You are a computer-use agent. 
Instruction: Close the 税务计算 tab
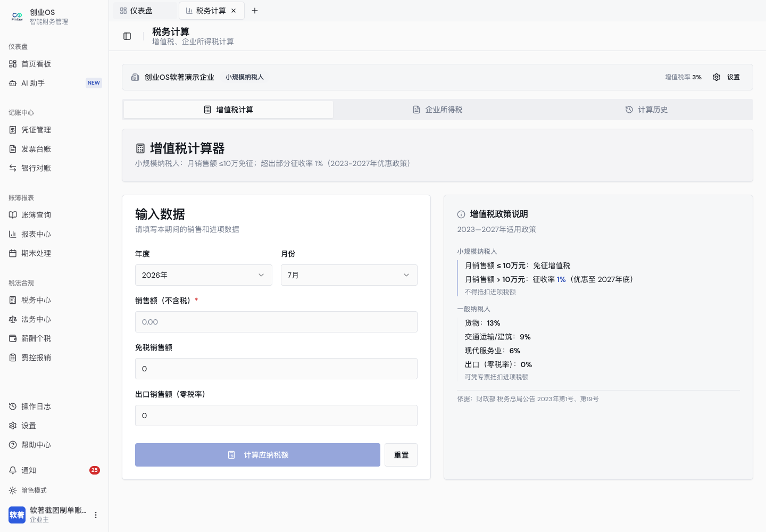(234, 11)
